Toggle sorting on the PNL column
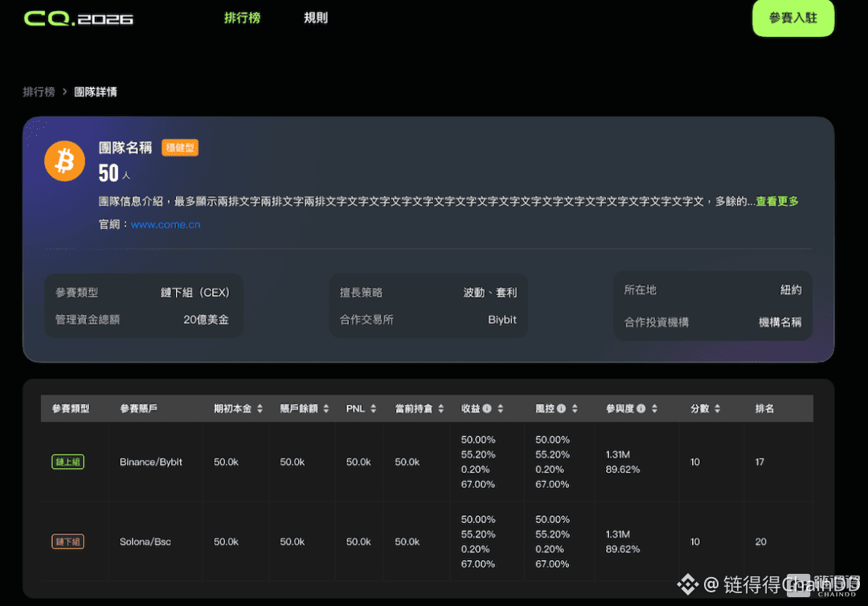The image size is (868, 606). pos(373,407)
